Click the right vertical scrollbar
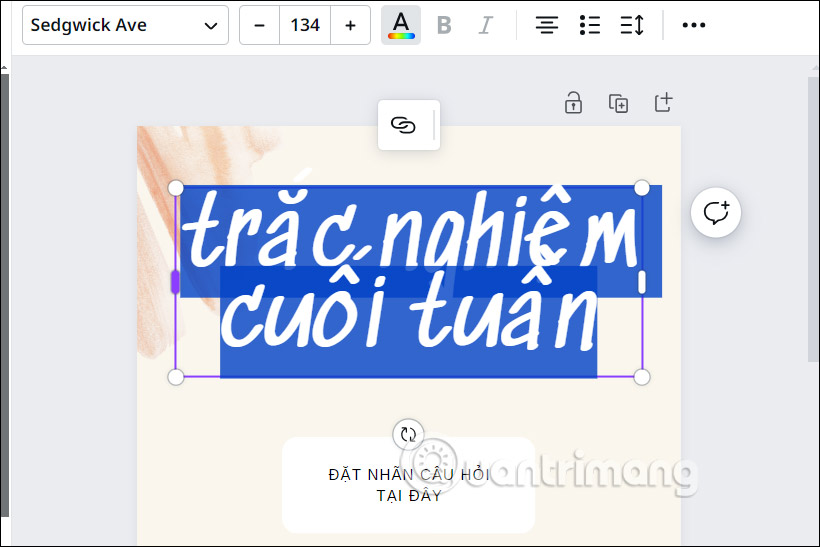 coord(813,220)
